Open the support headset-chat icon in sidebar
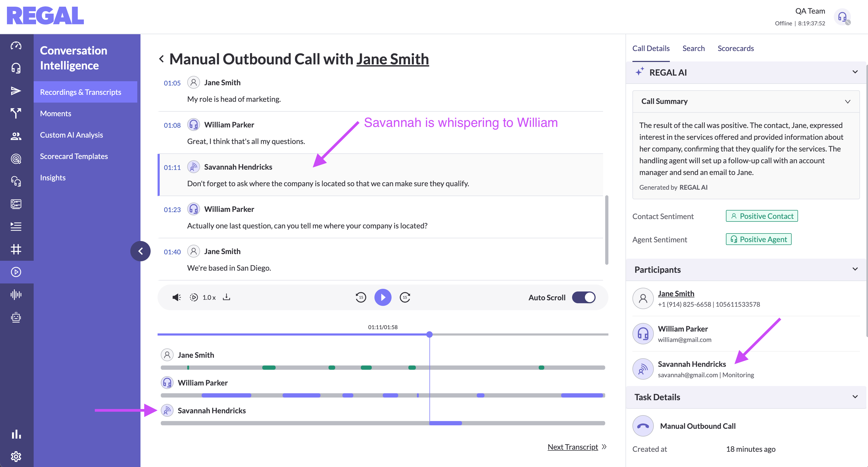Screen dimensions: 868x467 click(16, 181)
